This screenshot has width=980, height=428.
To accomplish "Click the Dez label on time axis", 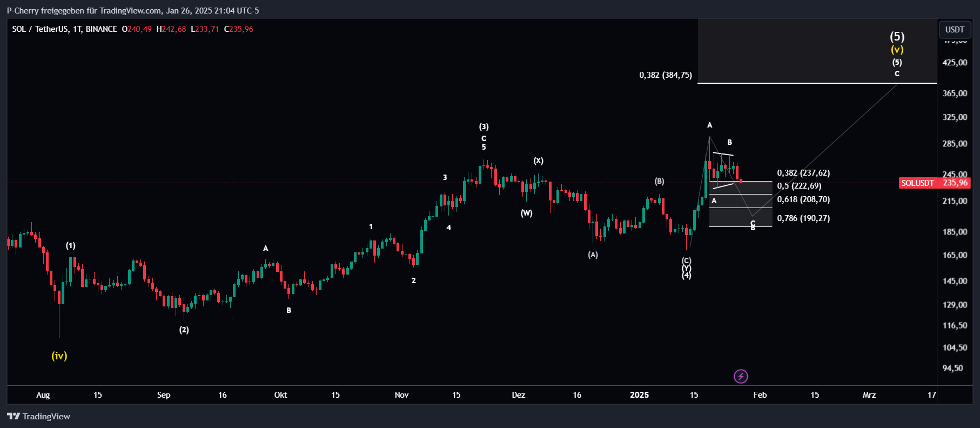I will point(518,395).
